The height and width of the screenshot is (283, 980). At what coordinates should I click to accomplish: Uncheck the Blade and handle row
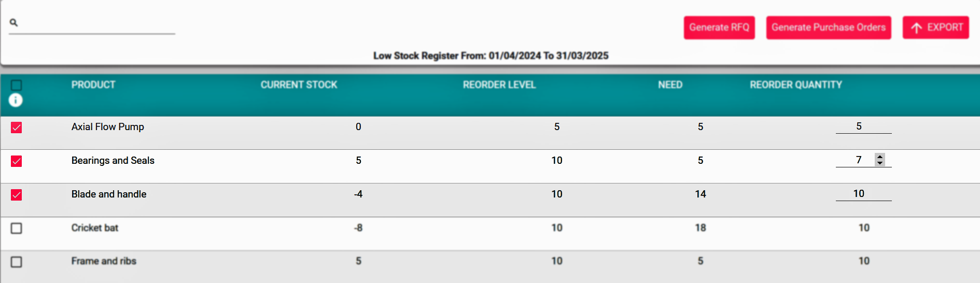click(17, 195)
